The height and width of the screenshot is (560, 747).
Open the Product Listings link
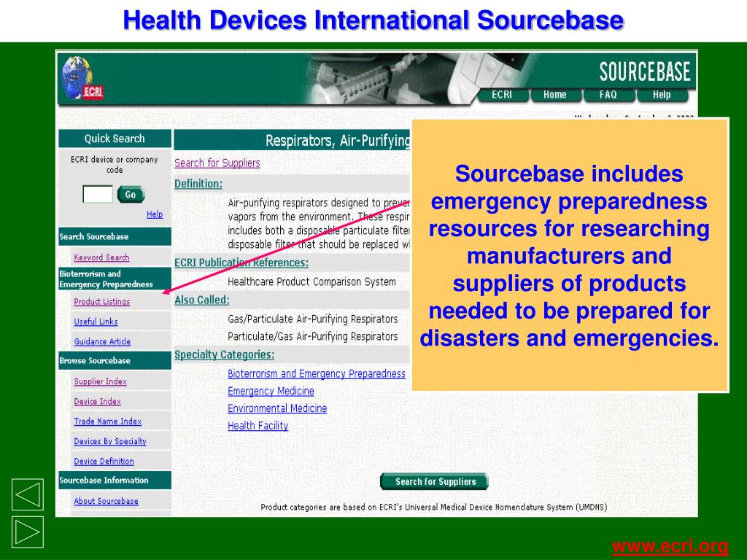tap(102, 302)
